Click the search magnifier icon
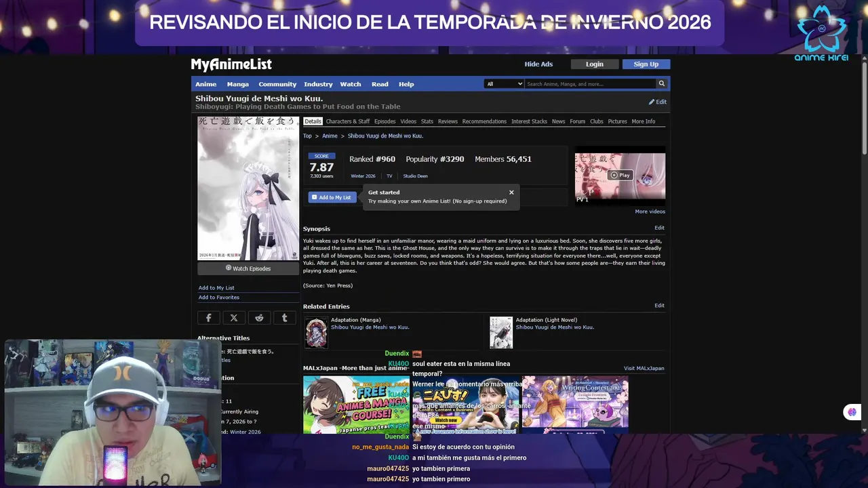868x488 pixels. pyautogui.click(x=661, y=83)
